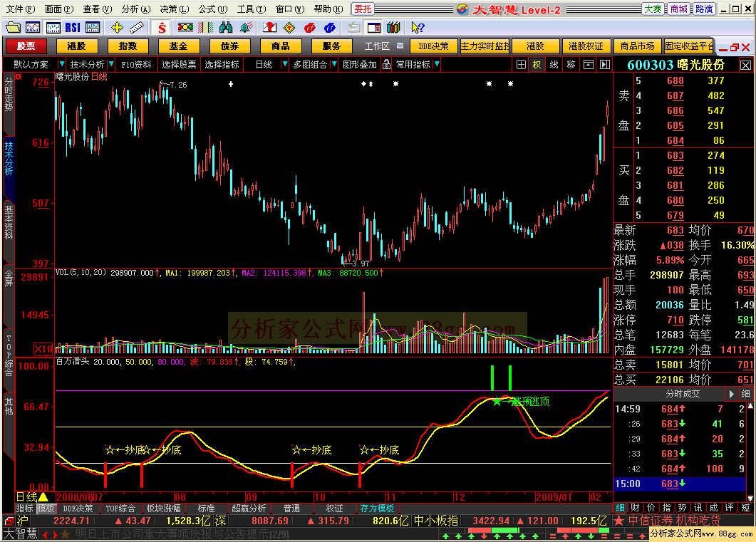The height and width of the screenshot is (542, 756).
Task: Toggle the 移 button above chart
Action: [571, 65]
